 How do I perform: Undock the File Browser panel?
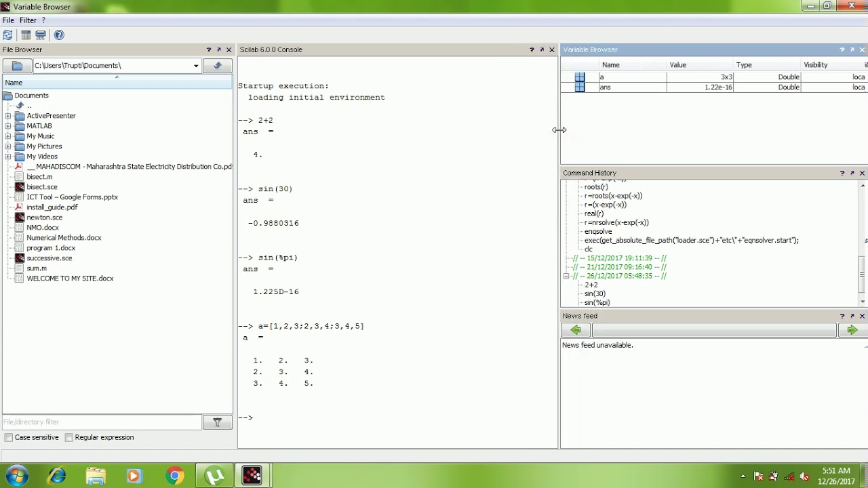[219, 49]
